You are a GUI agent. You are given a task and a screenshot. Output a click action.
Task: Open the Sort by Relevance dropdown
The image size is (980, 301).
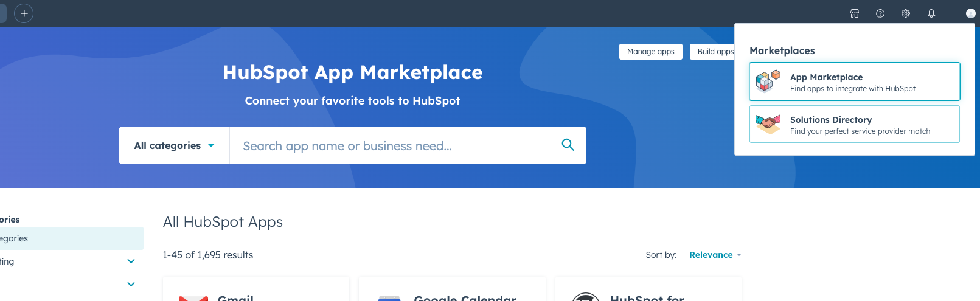[715, 255]
